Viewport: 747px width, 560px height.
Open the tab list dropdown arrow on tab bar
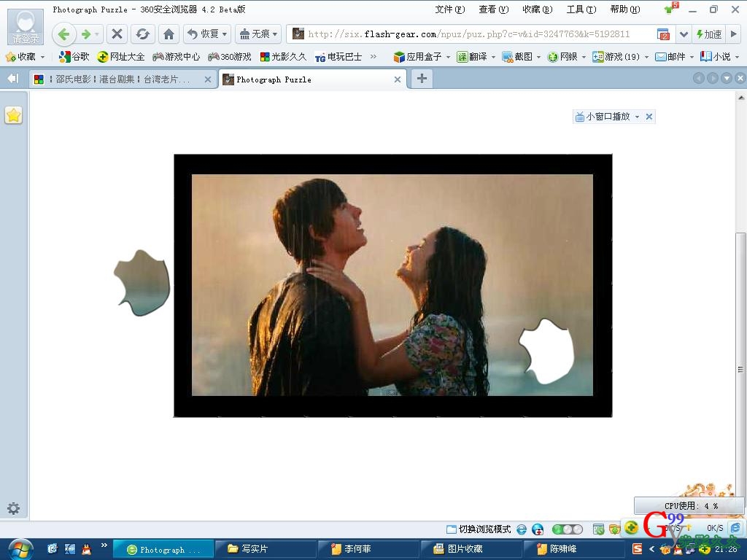point(727,79)
